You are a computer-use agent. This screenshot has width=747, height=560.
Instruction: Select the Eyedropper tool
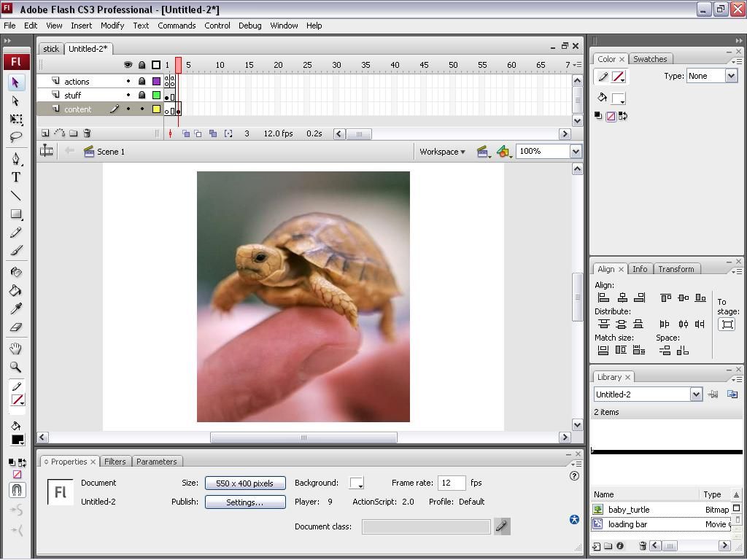15,308
